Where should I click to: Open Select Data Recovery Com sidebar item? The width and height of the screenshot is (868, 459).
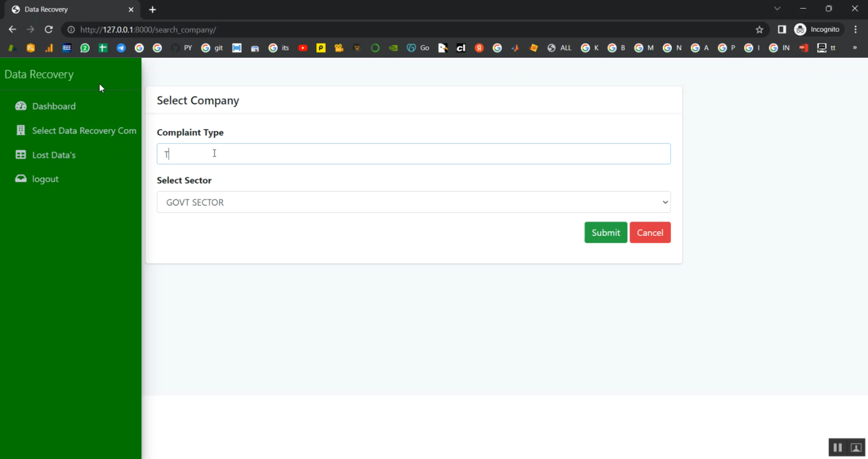[x=84, y=131]
